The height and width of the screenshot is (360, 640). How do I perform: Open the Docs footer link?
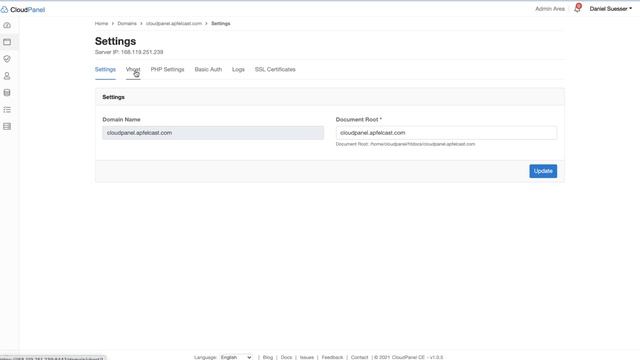[x=286, y=357]
